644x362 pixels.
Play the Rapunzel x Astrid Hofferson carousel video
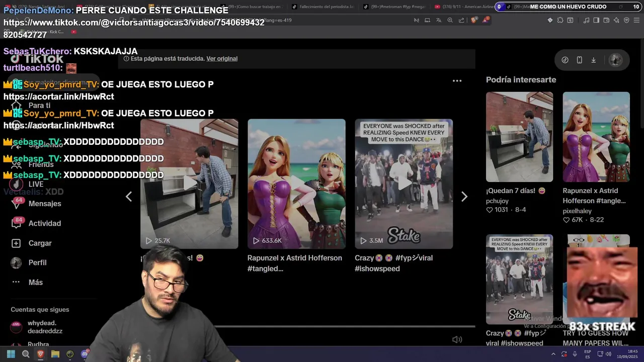coord(296,184)
